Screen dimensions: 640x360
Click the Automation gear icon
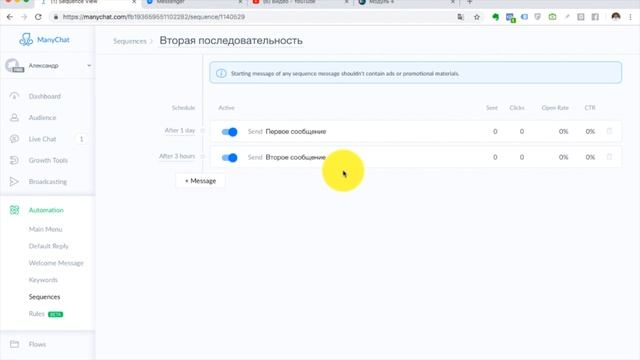(14, 210)
